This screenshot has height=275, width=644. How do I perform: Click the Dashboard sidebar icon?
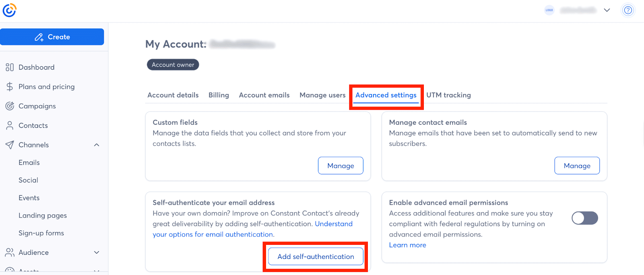(x=10, y=67)
